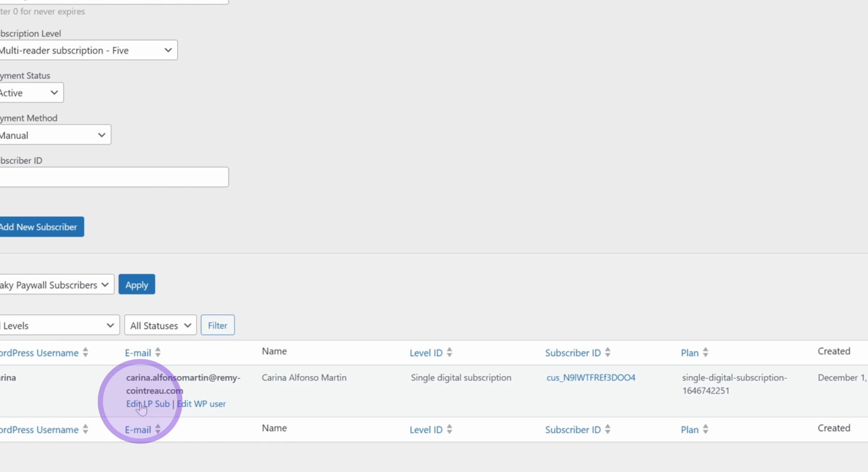This screenshot has width=868, height=472.
Task: Sort by Subscriber ID in bottom footer
Action: point(573,430)
